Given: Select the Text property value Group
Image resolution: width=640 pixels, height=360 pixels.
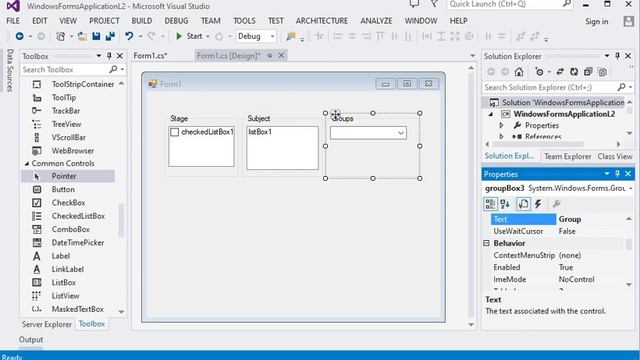Looking at the screenshot, I should pyautogui.click(x=570, y=219).
